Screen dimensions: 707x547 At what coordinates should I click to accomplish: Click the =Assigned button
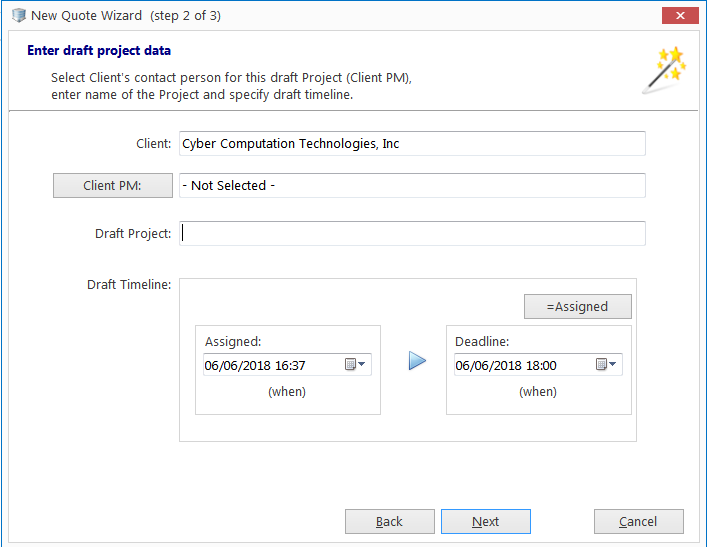coord(578,307)
